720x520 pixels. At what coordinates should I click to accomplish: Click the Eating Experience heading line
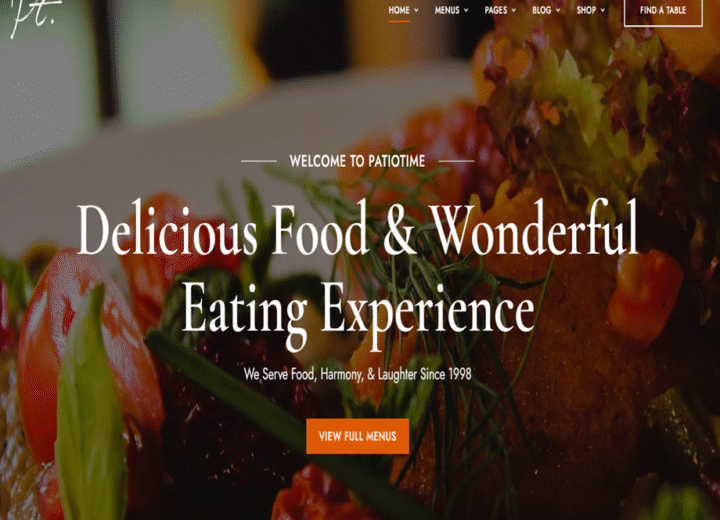click(358, 309)
